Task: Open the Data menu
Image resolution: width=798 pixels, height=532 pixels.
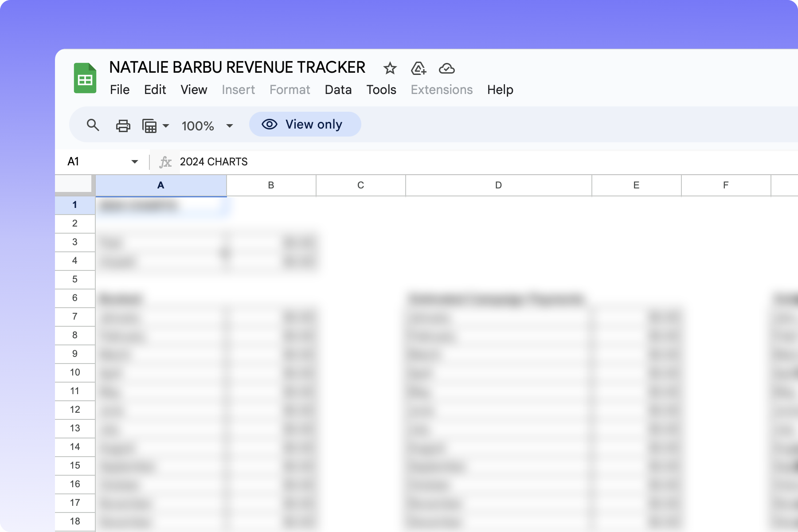Action: coord(338,90)
